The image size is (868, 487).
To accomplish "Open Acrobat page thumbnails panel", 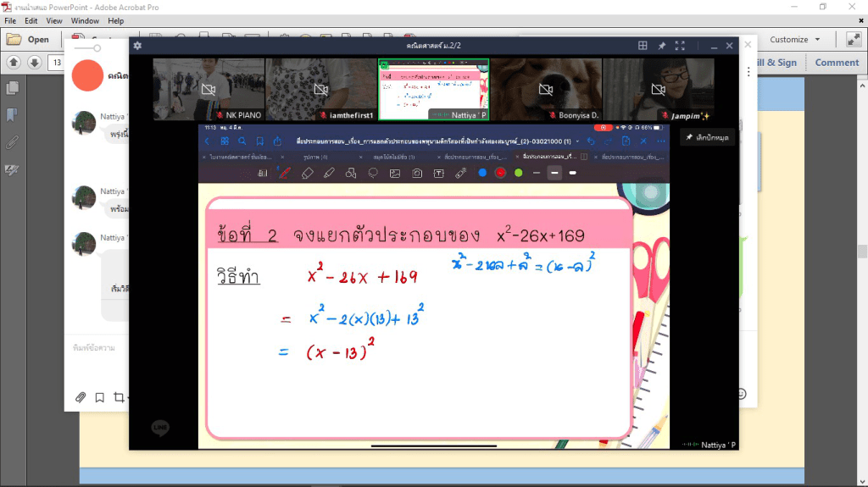I will point(12,88).
